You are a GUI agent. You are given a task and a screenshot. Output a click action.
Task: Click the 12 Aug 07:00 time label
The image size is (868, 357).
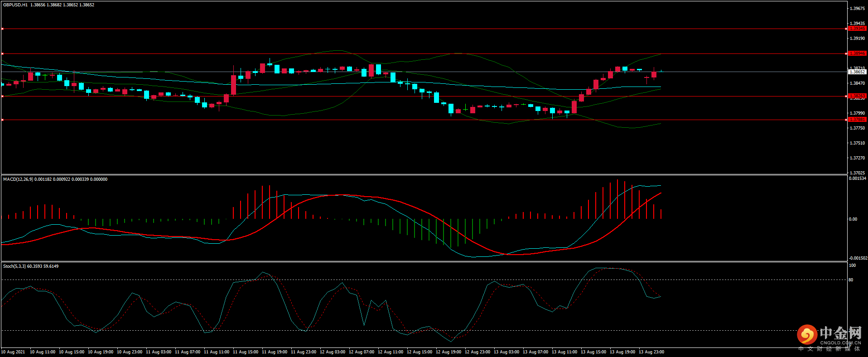[x=362, y=352]
